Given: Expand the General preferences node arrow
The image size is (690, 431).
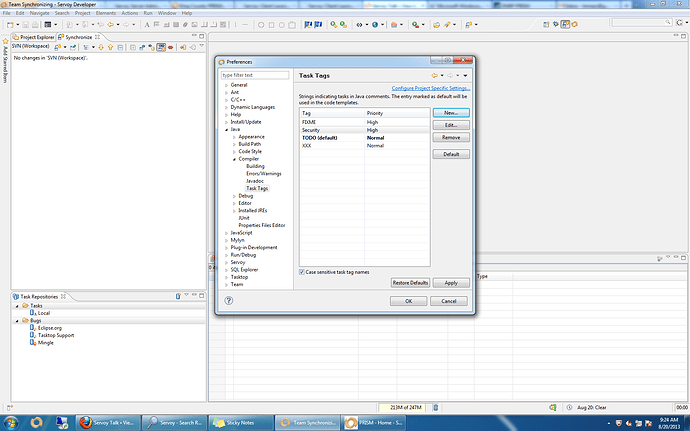Looking at the screenshot, I should pos(227,85).
